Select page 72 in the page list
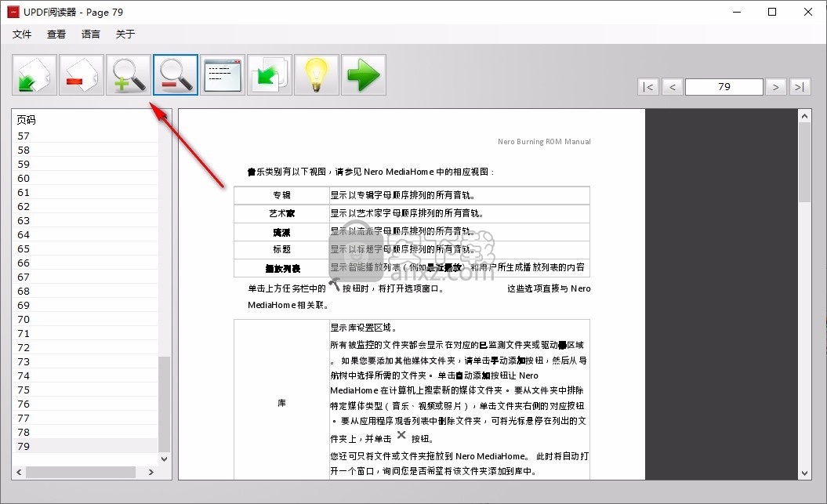This screenshot has width=827, height=504. click(85, 348)
